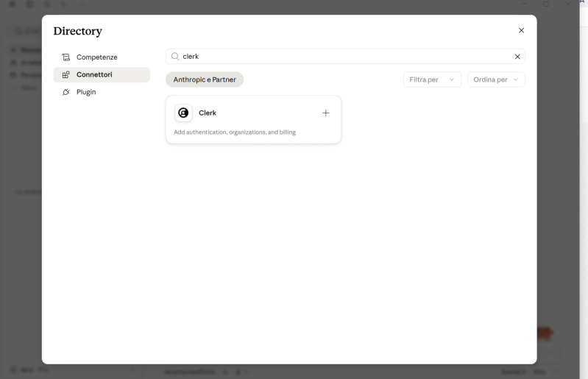
Task: Open the Plugin section
Action: click(x=102, y=92)
